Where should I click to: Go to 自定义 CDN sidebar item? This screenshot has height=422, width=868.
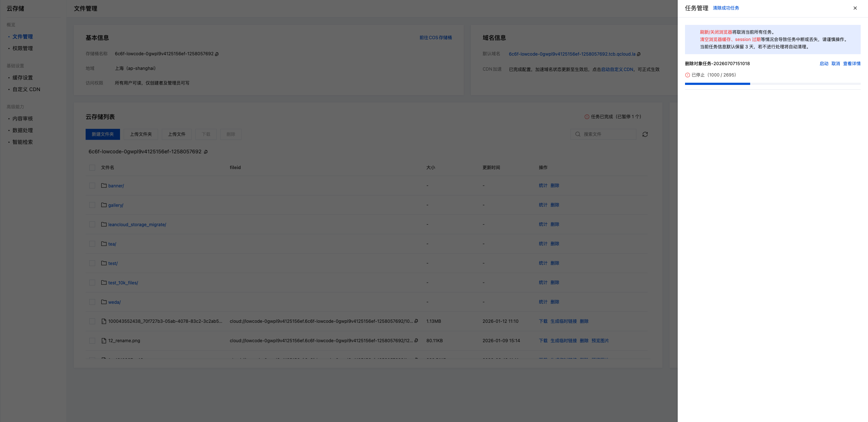pyautogui.click(x=26, y=89)
